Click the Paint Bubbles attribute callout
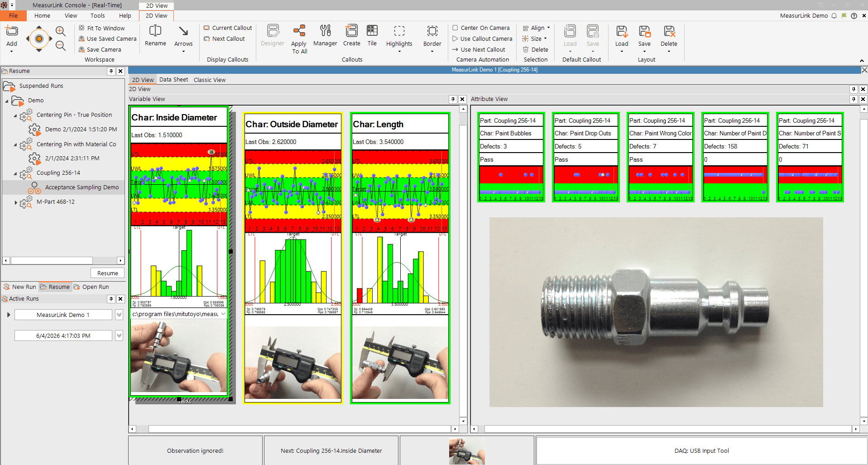This screenshot has width=868, height=465. click(511, 157)
